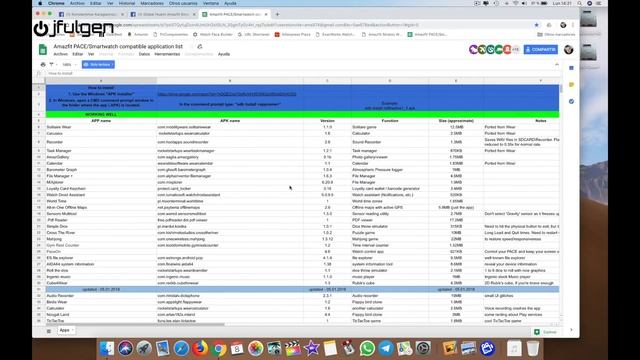Screen dimensions: 640x360
Task: Click the 'Watch Face Builder' bookmark
Action: pyautogui.click(x=212, y=35)
